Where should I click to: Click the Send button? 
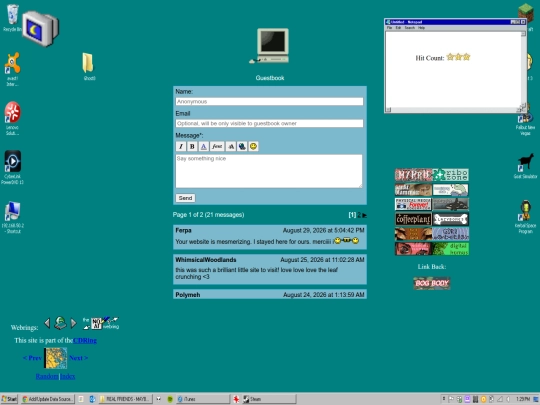pyautogui.click(x=185, y=198)
